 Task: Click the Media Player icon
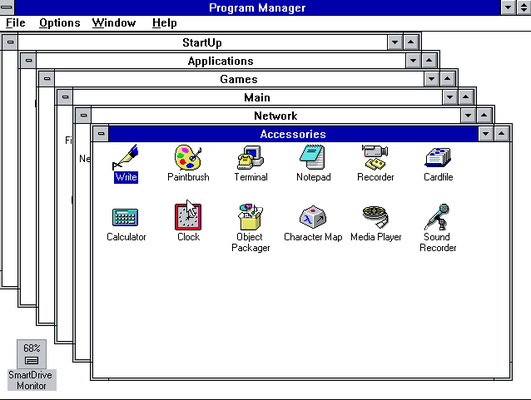(x=375, y=217)
